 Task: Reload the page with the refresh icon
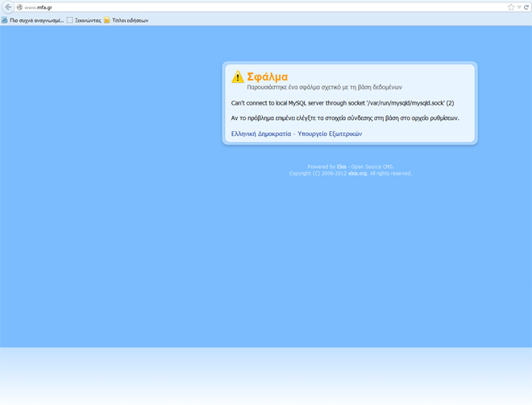(x=526, y=7)
